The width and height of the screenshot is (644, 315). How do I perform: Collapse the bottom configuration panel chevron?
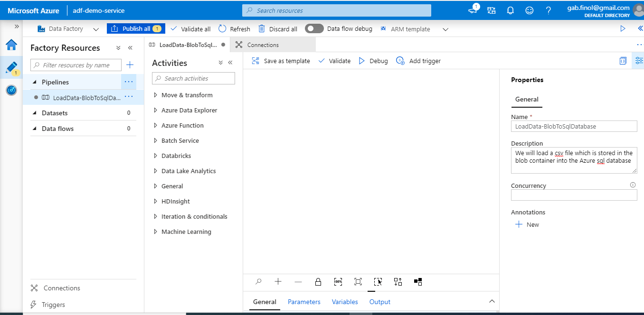492,301
